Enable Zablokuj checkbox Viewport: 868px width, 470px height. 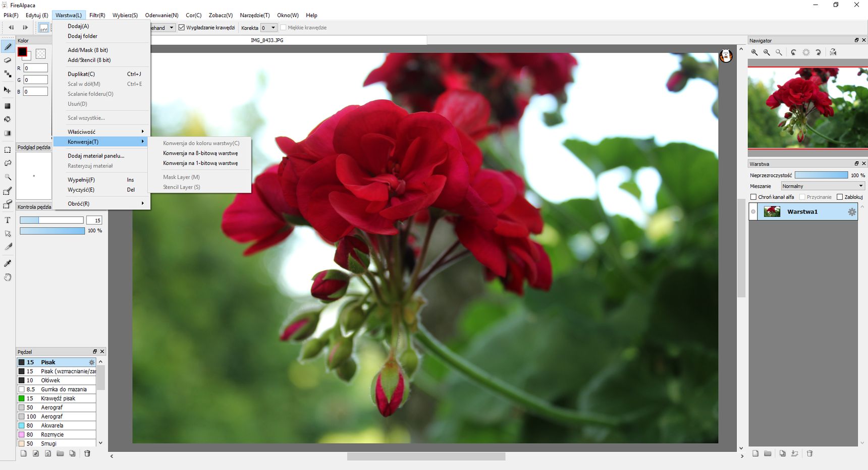[x=840, y=197]
